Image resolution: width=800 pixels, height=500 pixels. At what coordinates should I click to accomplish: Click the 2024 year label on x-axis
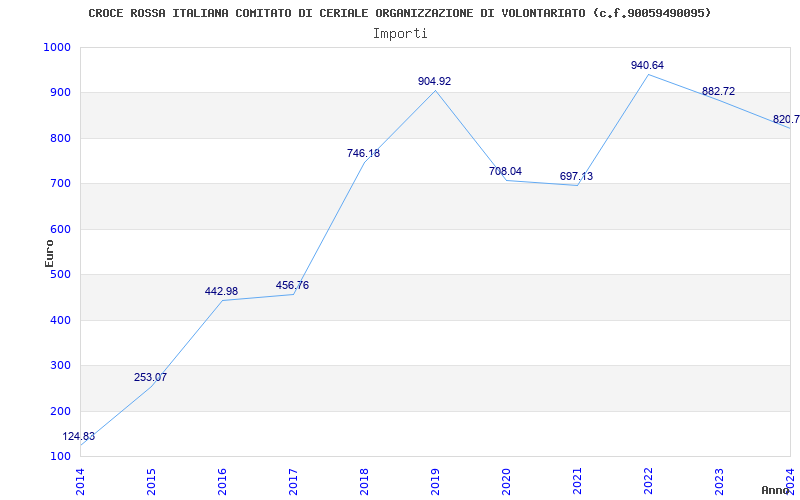[x=790, y=482]
